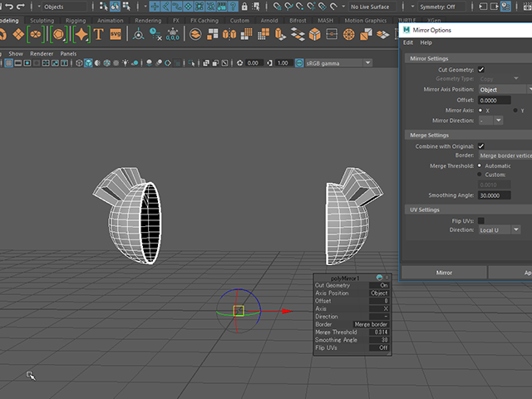Click the padlock selection lock icon
The height and width of the screenshot is (399, 532).
(244, 7)
